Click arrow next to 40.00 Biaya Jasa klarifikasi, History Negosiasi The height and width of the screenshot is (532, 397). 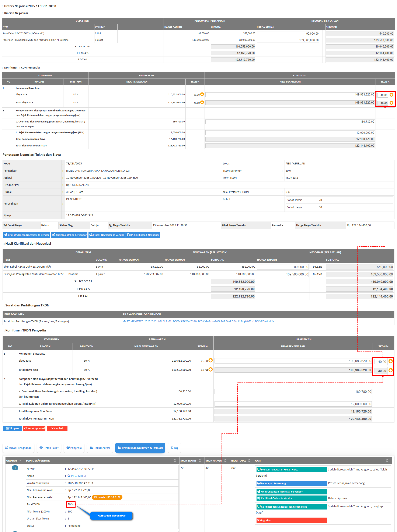pyautogui.click(x=391, y=95)
